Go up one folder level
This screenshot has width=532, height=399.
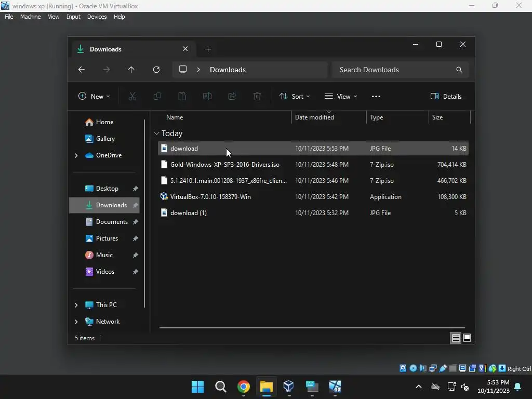point(131,70)
